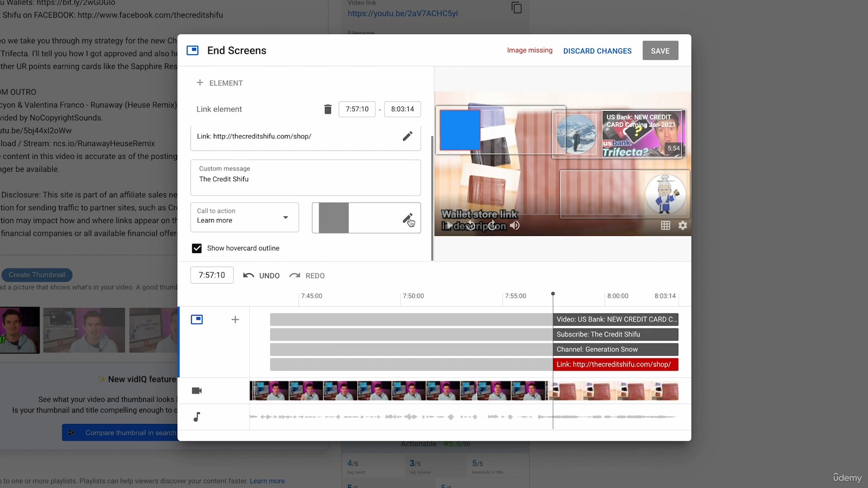Click the gray link image swatch
Screen dimensions: 868x488
[334, 218]
